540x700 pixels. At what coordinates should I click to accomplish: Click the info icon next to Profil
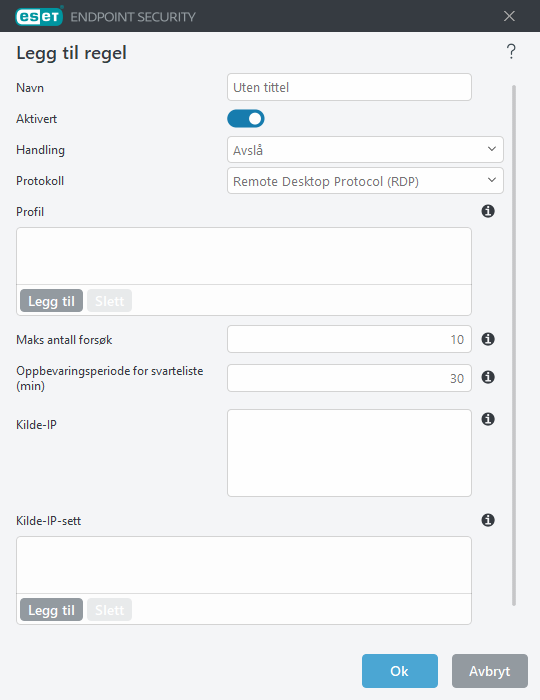click(488, 211)
